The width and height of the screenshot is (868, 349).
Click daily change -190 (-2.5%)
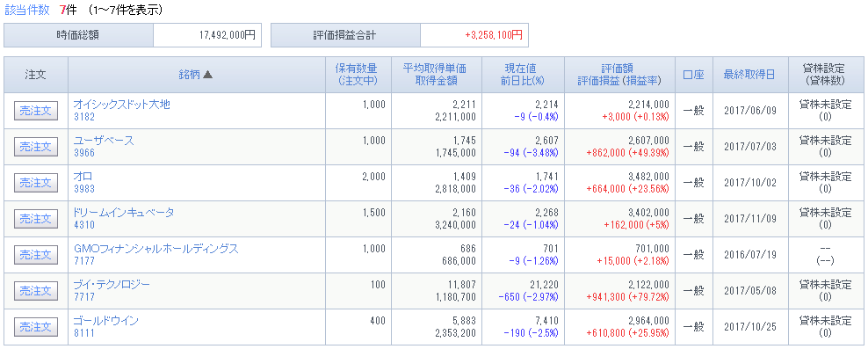pyautogui.click(x=531, y=333)
